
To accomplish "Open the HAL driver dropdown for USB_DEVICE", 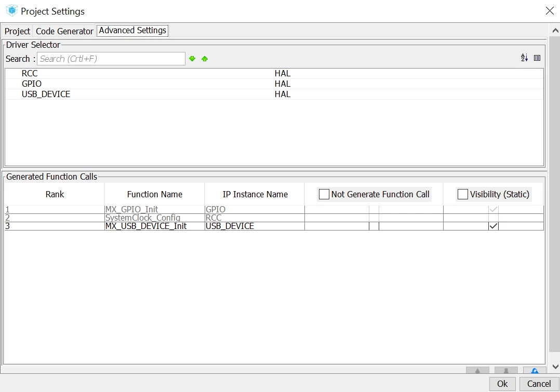I will coord(408,94).
